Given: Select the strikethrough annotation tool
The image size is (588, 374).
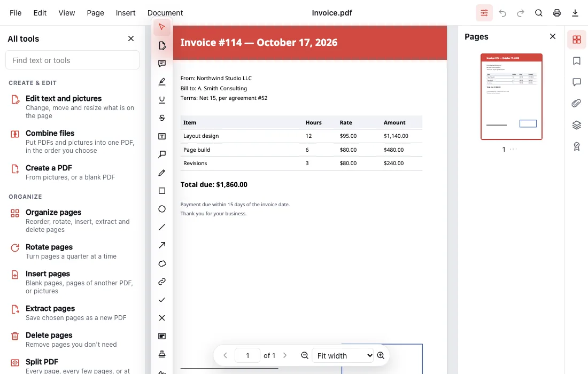Looking at the screenshot, I should pos(161,118).
